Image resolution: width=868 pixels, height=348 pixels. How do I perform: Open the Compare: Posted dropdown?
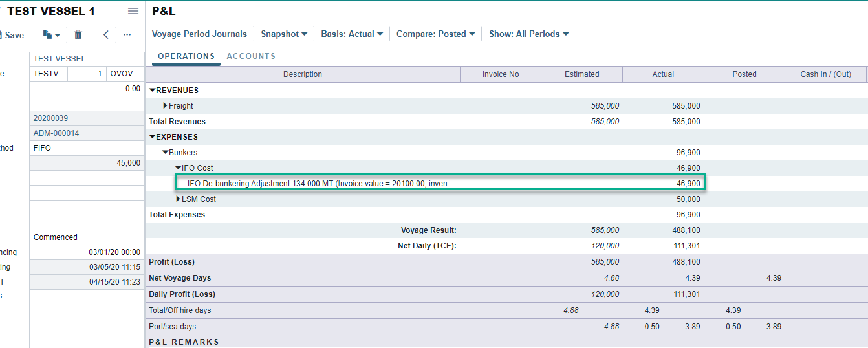coord(435,34)
